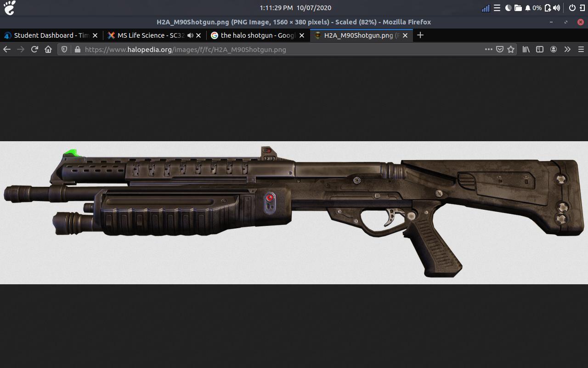Show more toolbar tools overflow

(567, 49)
